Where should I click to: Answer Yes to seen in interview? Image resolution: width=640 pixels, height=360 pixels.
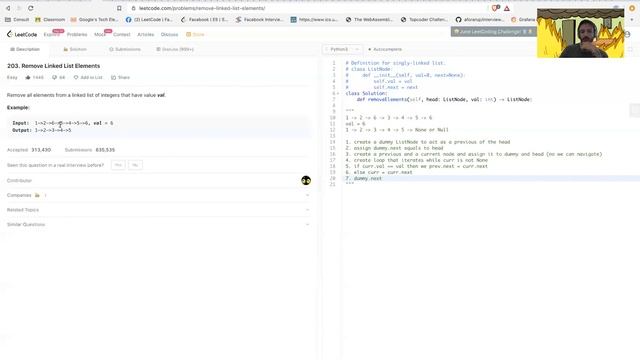tap(118, 165)
